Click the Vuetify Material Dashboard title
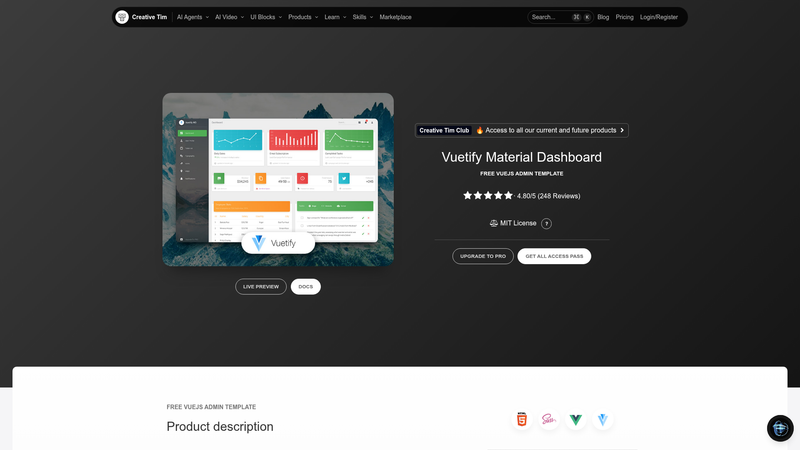 [521, 157]
